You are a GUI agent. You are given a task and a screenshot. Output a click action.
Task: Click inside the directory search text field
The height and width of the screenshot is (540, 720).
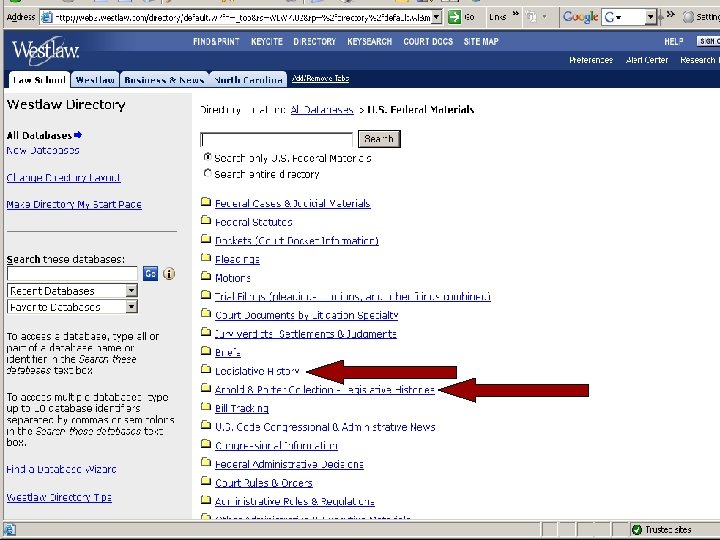(277, 139)
